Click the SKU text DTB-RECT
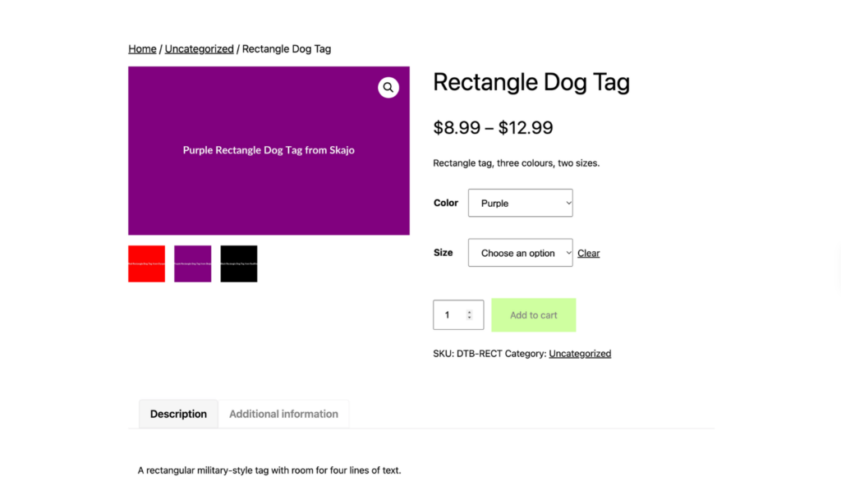The image size is (841, 504). 479,353
